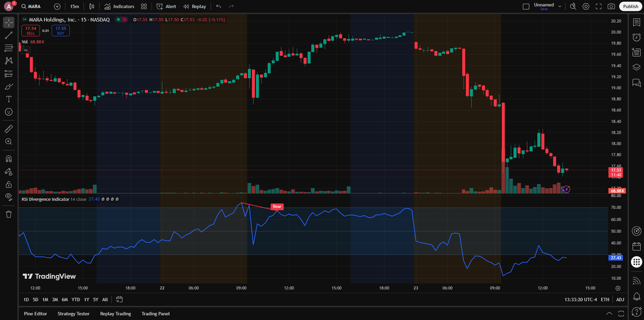
Task: Open the chart patterns tool
Action: pyautogui.click(x=9, y=61)
